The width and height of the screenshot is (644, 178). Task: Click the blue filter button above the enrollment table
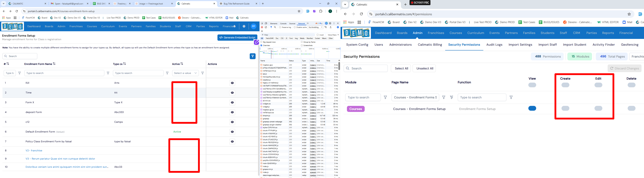(253, 56)
